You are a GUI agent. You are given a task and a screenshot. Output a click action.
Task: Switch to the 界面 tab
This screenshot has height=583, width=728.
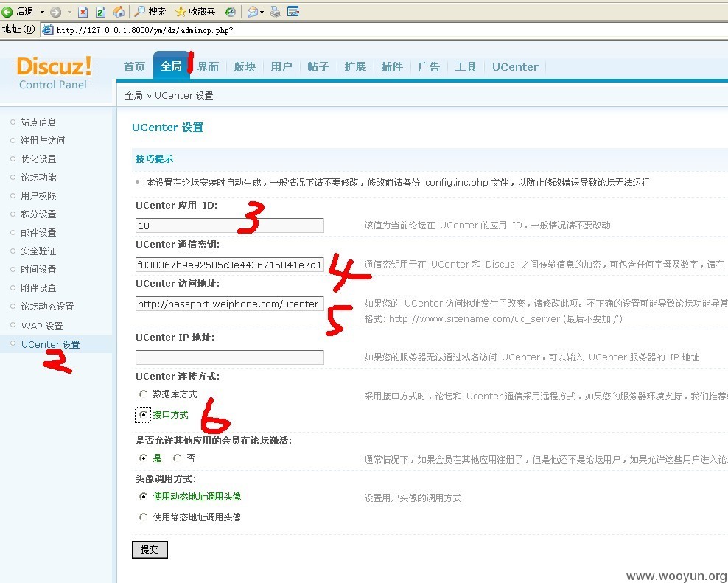tap(208, 67)
